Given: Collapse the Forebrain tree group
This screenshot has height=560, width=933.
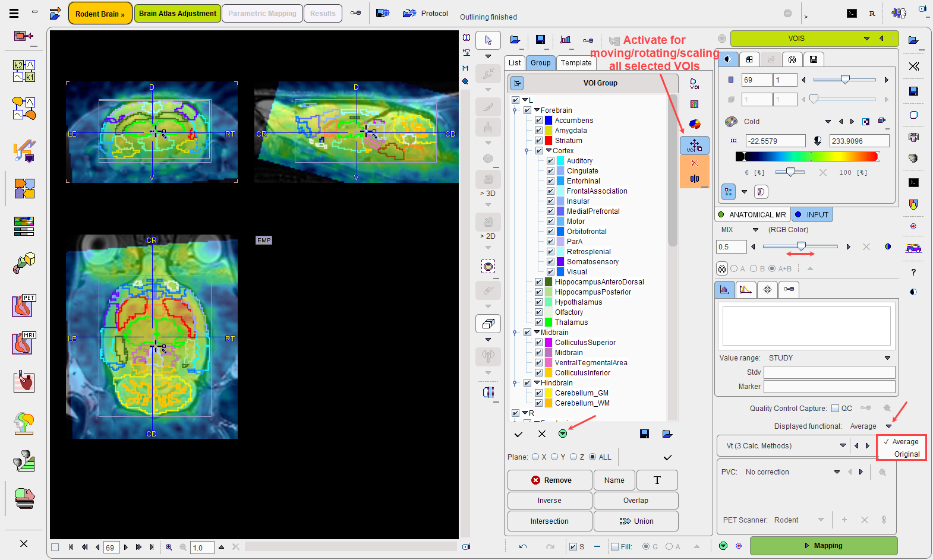Looking at the screenshot, I should (x=537, y=110).
